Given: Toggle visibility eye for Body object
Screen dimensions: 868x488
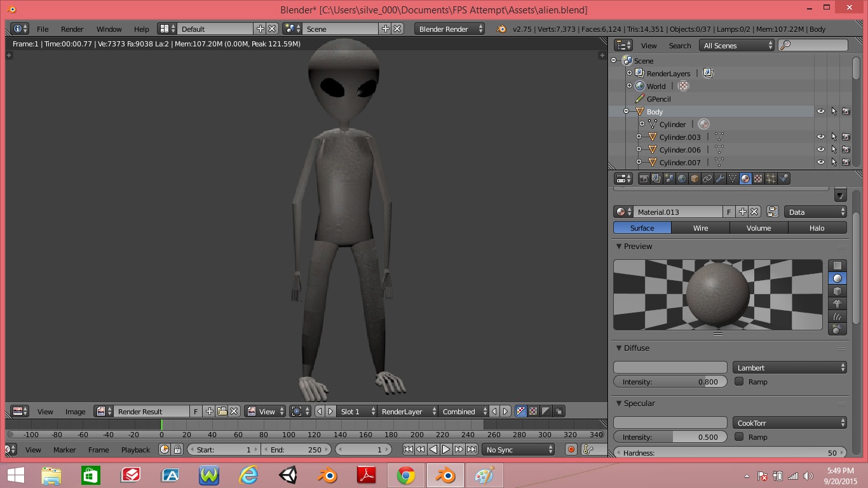Looking at the screenshot, I should tap(821, 112).
